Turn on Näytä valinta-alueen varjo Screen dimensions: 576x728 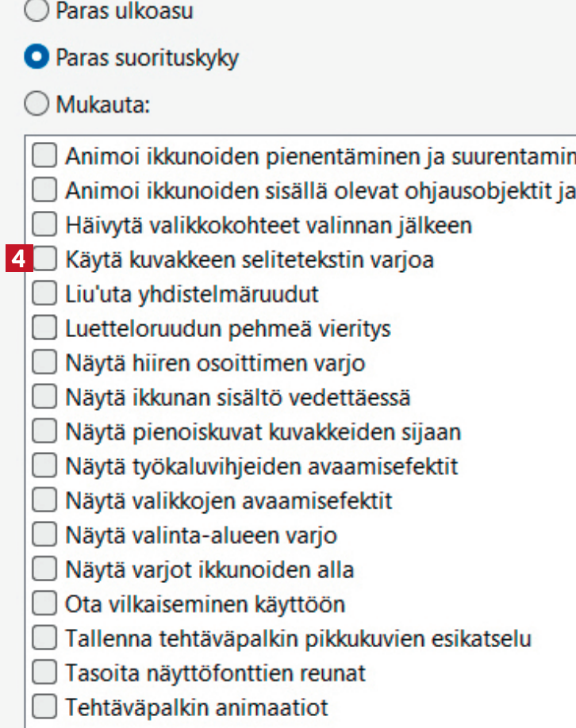pos(44,535)
